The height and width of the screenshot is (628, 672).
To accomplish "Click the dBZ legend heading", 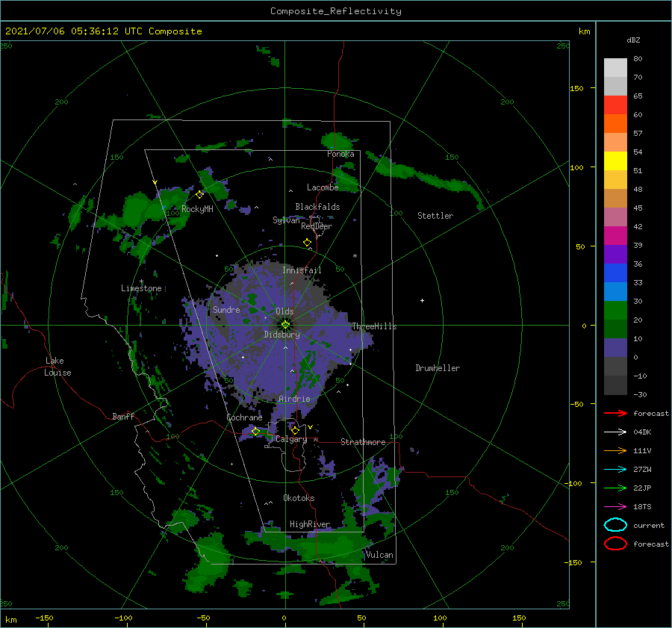I will 633,40.
